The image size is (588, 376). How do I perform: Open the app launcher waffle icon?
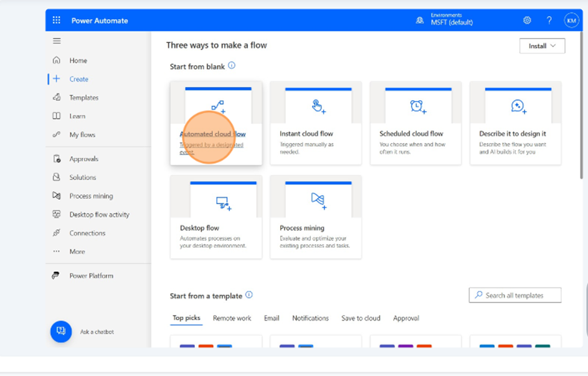click(56, 21)
